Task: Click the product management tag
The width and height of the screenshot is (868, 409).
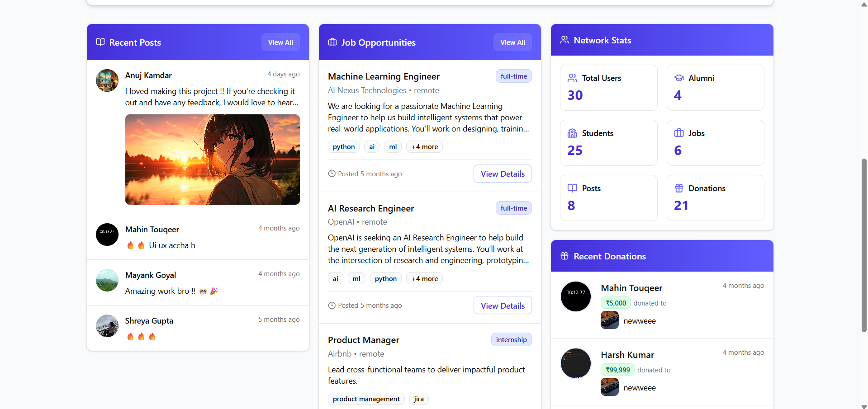Action: (366, 399)
